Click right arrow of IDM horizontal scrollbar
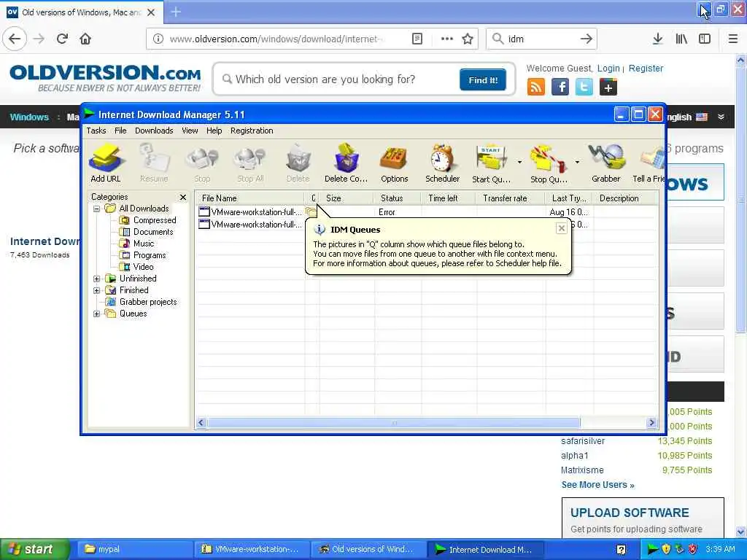747x560 pixels. pos(651,422)
